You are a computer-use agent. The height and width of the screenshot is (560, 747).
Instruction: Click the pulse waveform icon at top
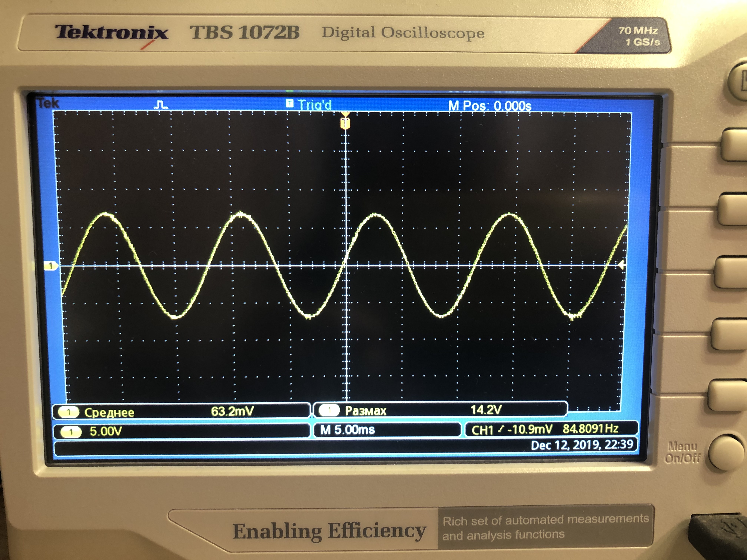click(x=161, y=105)
